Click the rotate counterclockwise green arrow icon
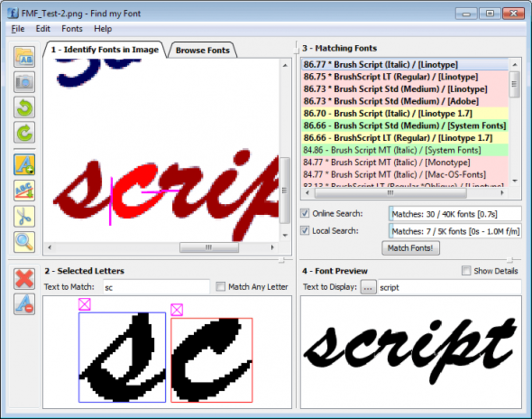This screenshot has height=419, width=532. coord(24,107)
